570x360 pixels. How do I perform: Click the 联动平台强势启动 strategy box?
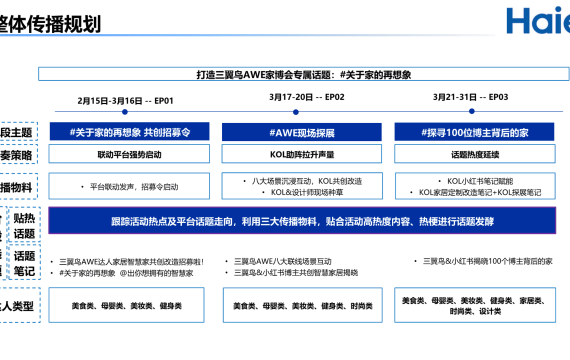click(x=129, y=154)
